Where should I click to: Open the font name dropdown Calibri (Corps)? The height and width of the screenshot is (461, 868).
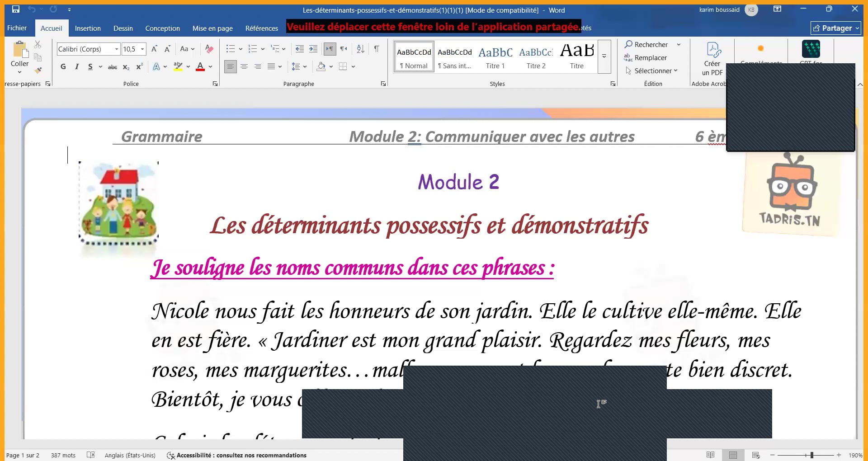tap(117, 49)
